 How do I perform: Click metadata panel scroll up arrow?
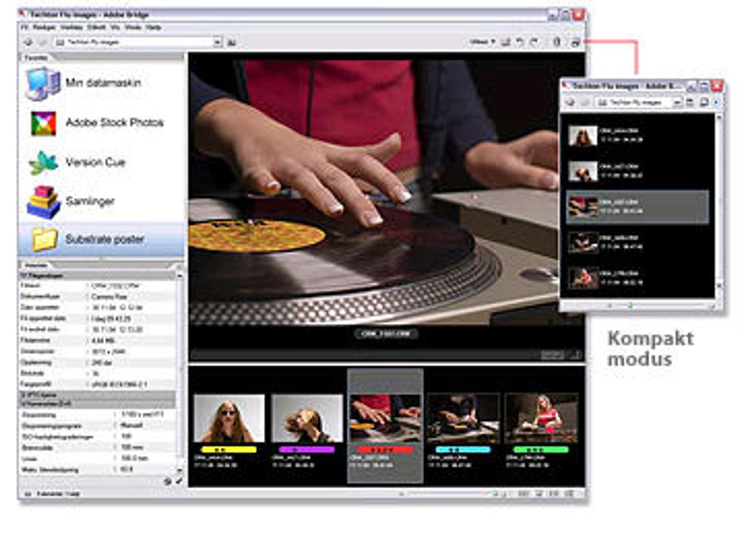pos(180,276)
